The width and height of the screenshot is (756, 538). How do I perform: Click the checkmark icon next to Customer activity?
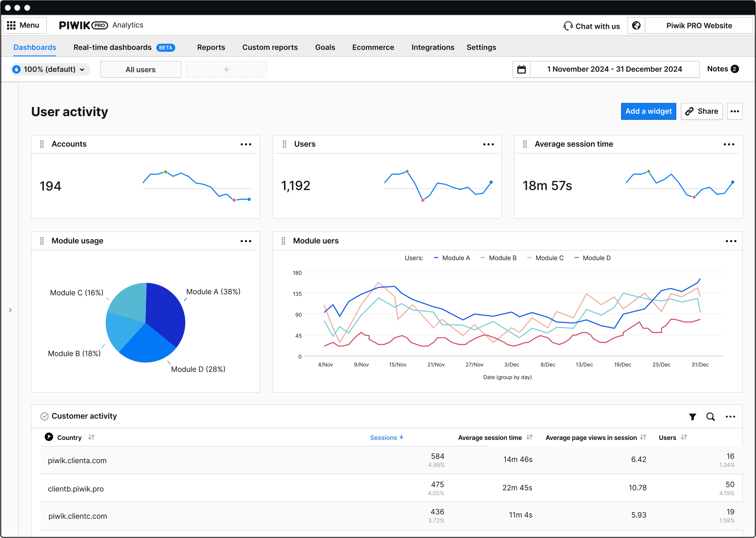(44, 416)
